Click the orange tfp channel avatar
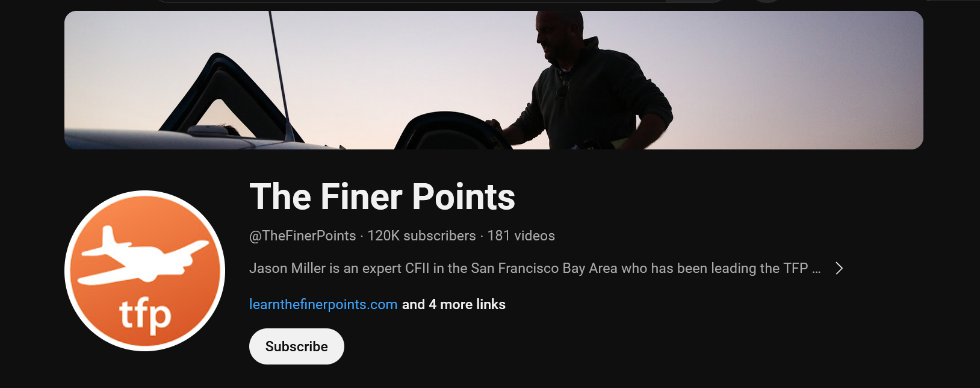 (x=144, y=271)
